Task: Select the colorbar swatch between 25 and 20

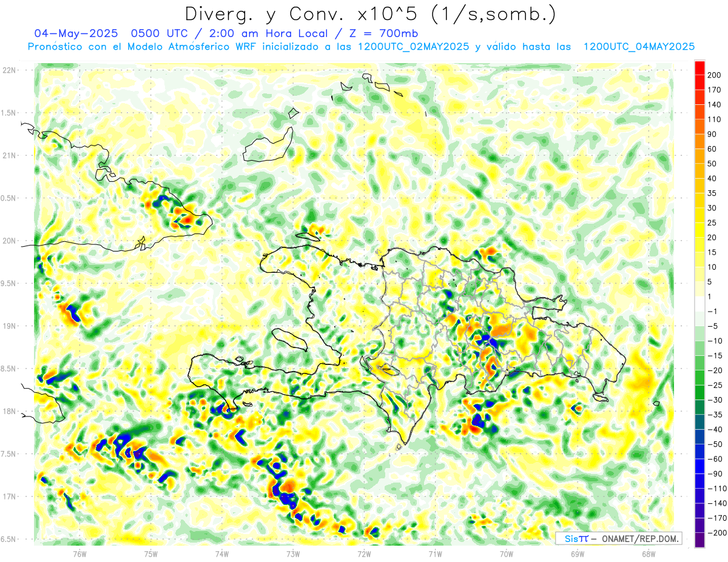Action: pyautogui.click(x=699, y=230)
